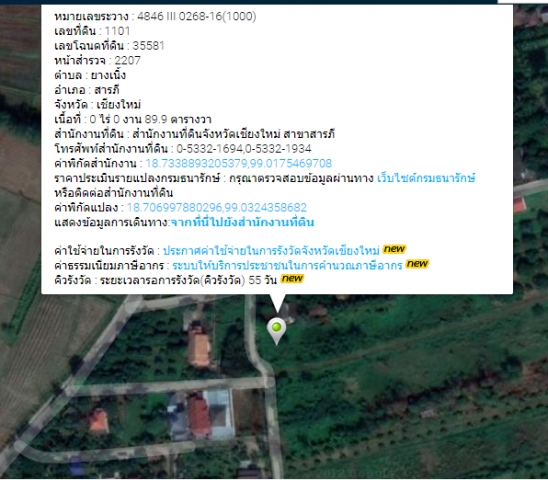This screenshot has height=480, width=548.
Task: Open ประกาศค่าใช้จ่ายในการรังวัดจังหวัดเชียงใหม่ link
Action: coord(271,251)
